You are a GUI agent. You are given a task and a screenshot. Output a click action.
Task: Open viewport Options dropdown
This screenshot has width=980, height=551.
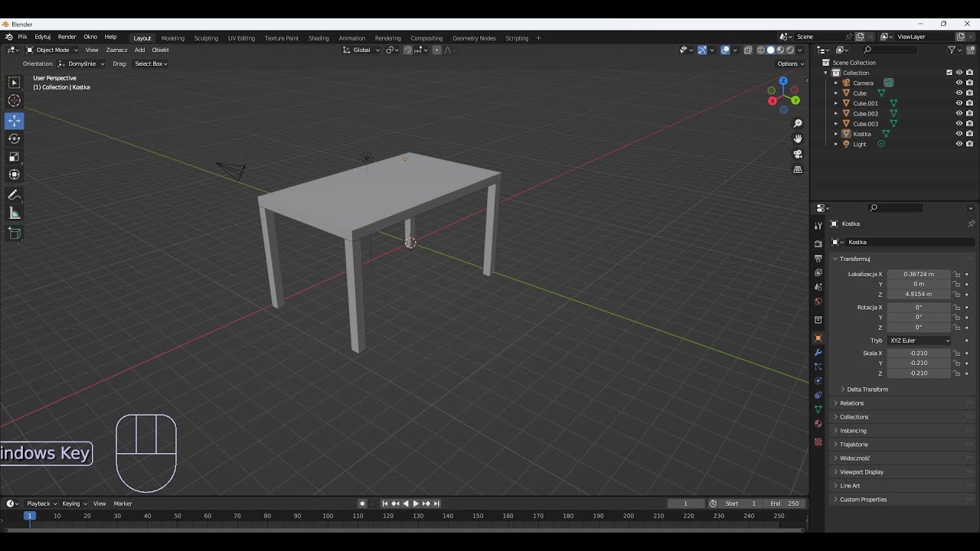790,64
